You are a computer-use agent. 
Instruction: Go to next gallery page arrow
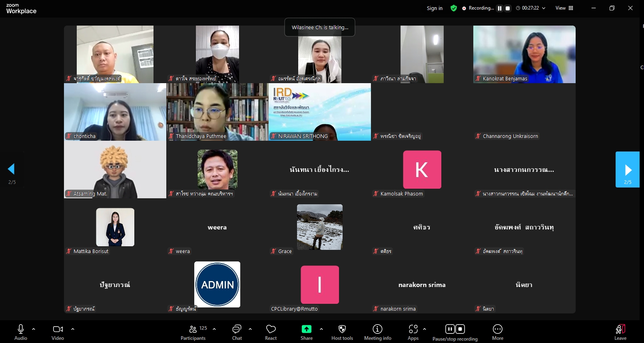(x=628, y=170)
